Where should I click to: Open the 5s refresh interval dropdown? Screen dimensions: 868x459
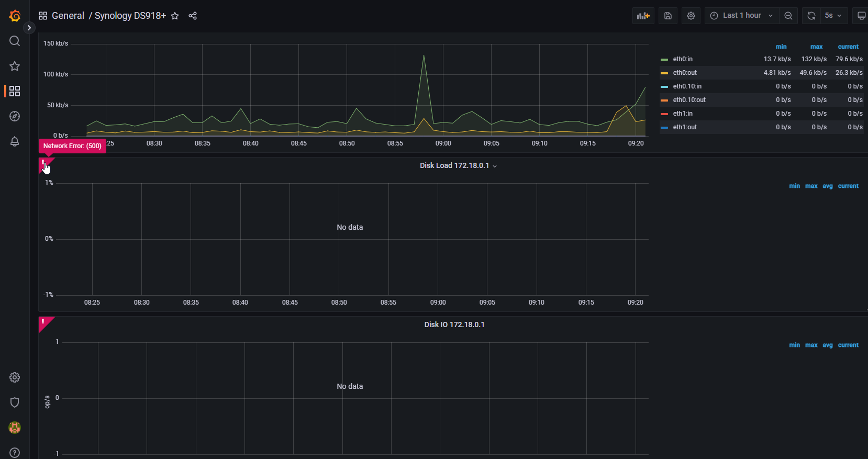pos(832,16)
